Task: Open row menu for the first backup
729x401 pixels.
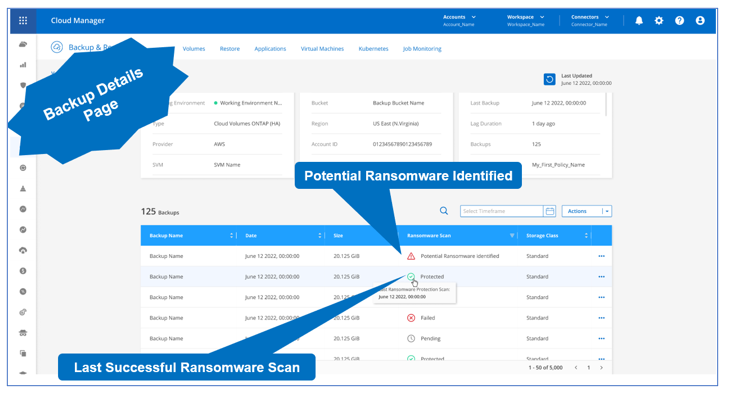Action: click(x=601, y=256)
